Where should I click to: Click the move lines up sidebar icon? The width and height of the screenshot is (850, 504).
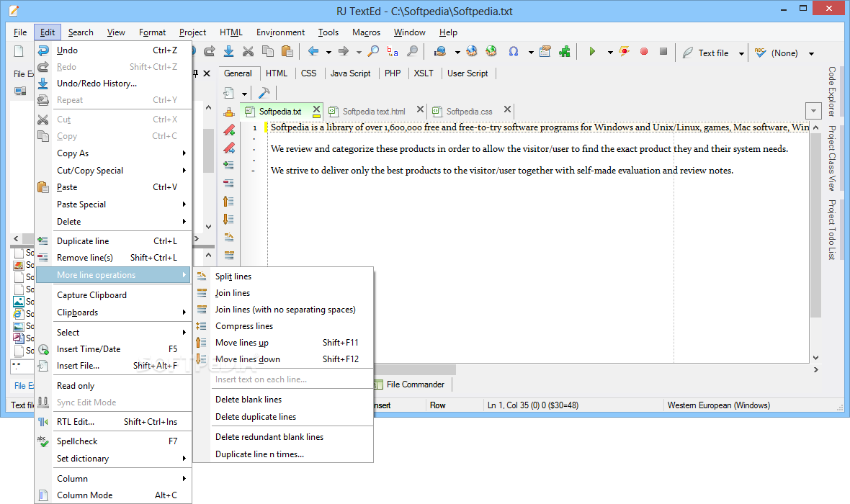coord(229,202)
